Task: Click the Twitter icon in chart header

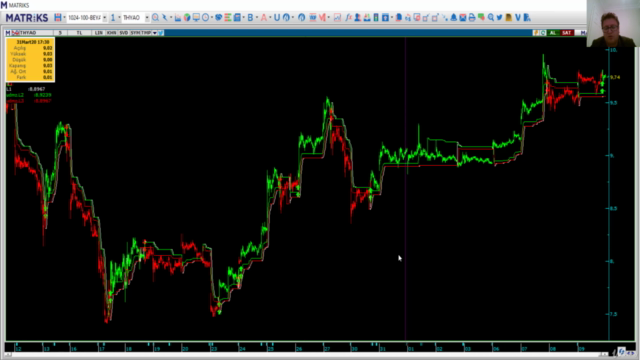Action: (161, 33)
